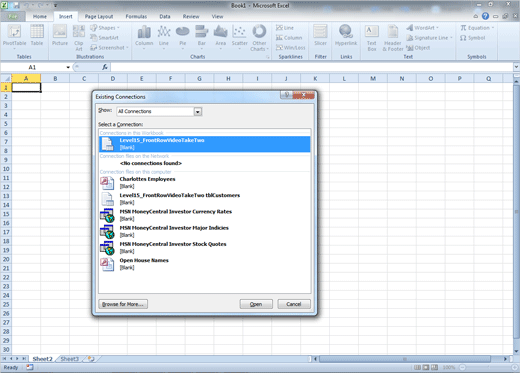Choose the Area chart icon
The height and width of the screenshot is (373, 520).
tap(220, 37)
